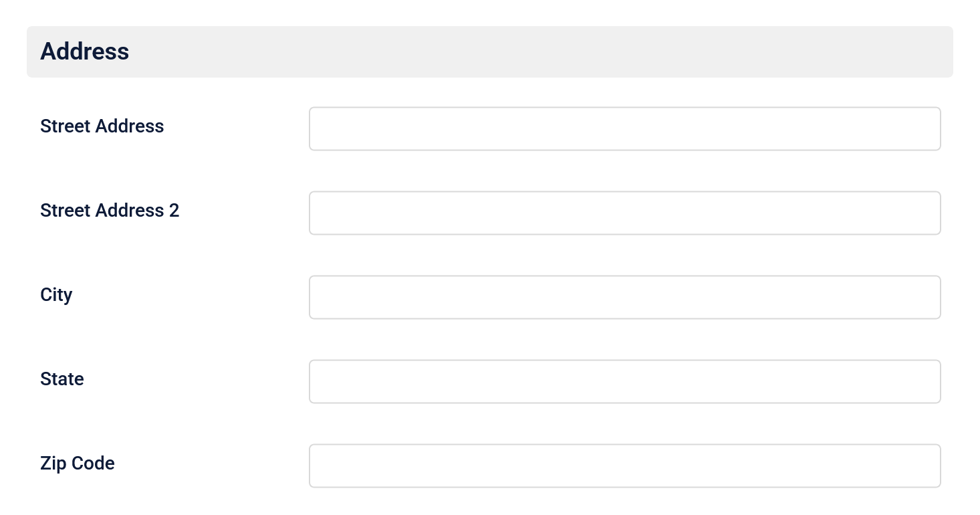Focus the first text field in the form
The width and height of the screenshot is (980, 515).
tap(624, 128)
